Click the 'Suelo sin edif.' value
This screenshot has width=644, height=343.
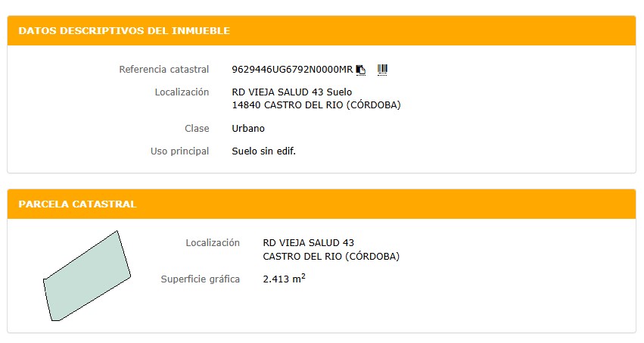pos(263,151)
